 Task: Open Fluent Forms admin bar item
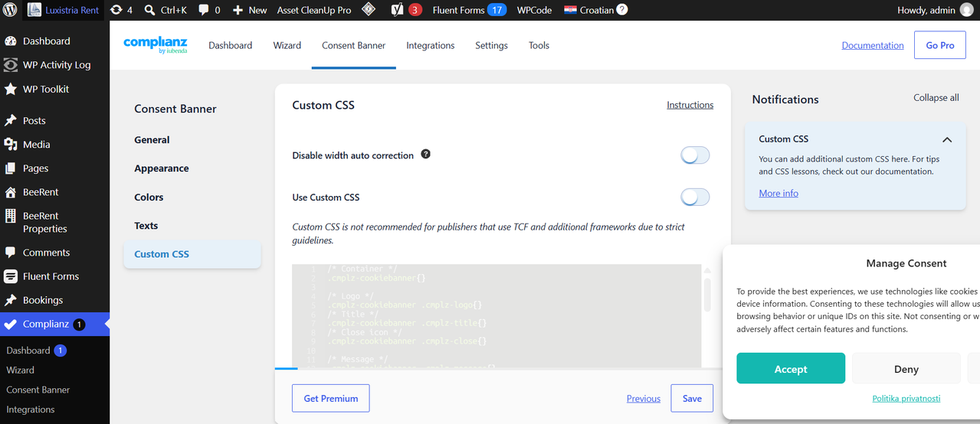469,10
